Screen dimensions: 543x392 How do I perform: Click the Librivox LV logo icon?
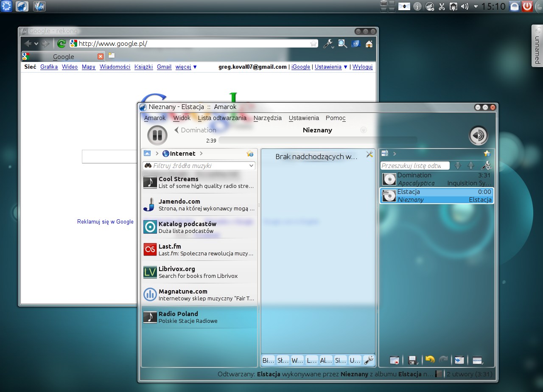click(x=150, y=272)
